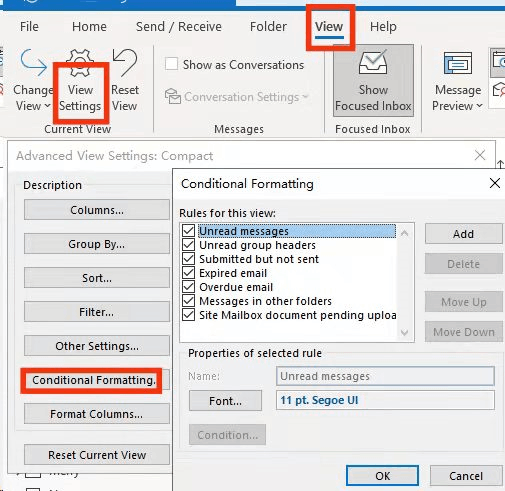The width and height of the screenshot is (505, 491).
Task: Close the Advanced View Settings window
Action: tap(480, 155)
